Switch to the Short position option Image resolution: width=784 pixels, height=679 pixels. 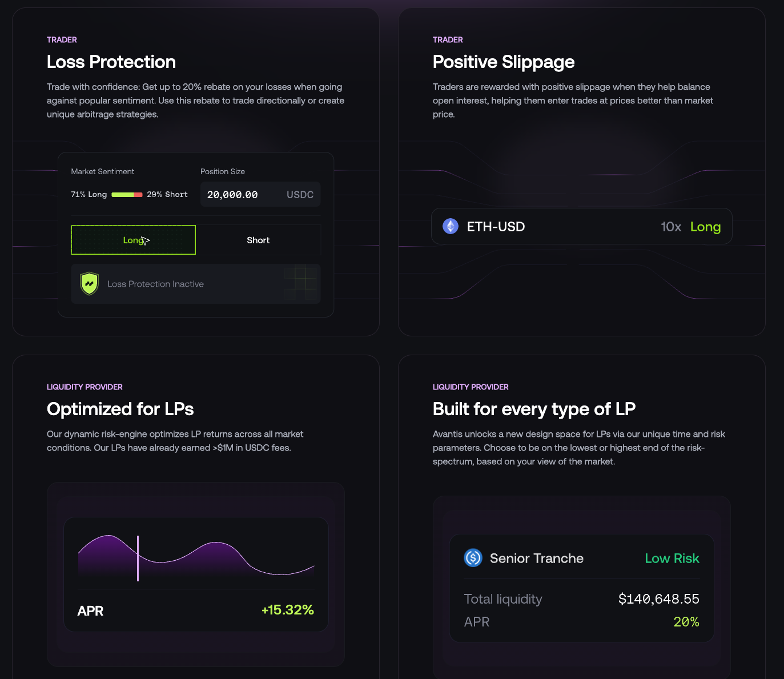(x=258, y=240)
